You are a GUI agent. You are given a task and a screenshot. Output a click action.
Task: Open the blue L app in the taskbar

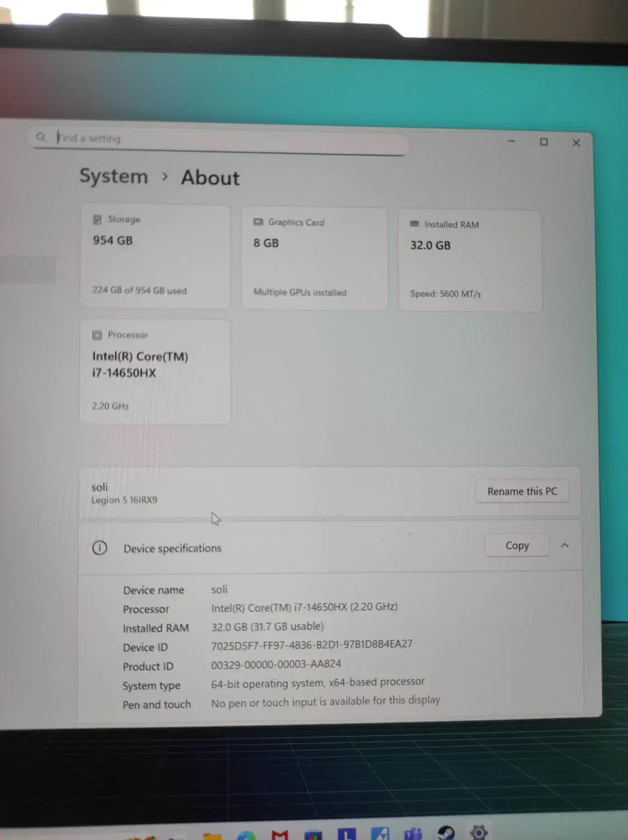(346, 834)
